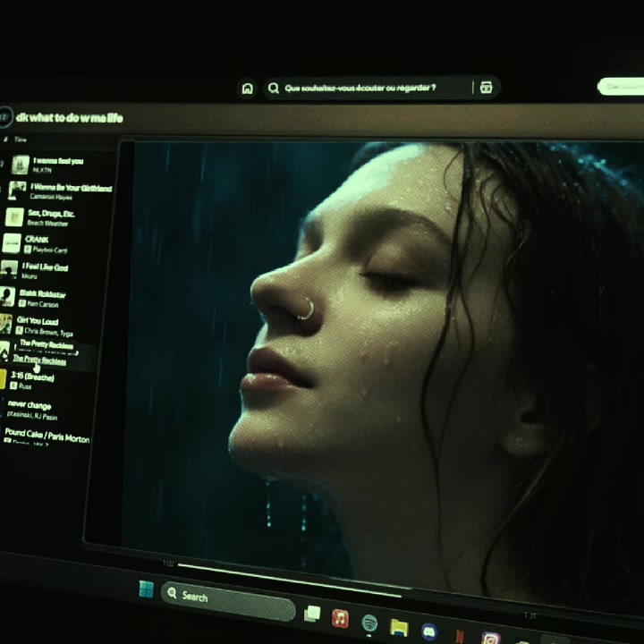Open Discord from the taskbar
Screen dimensions: 644x644
[x=429, y=631]
